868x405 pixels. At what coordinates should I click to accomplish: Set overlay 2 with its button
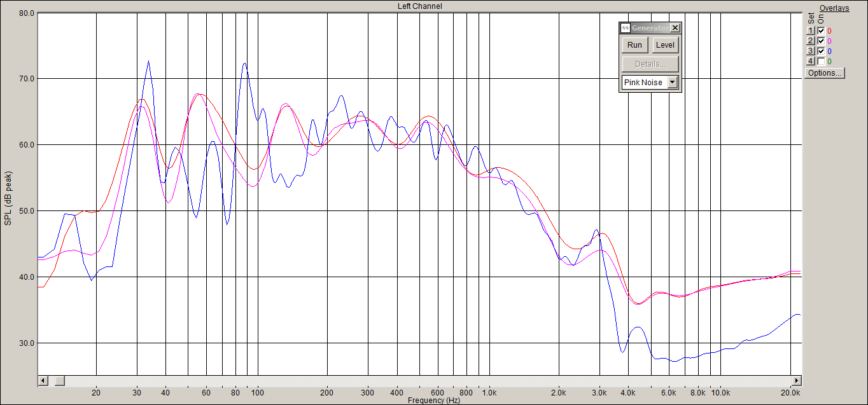point(811,41)
